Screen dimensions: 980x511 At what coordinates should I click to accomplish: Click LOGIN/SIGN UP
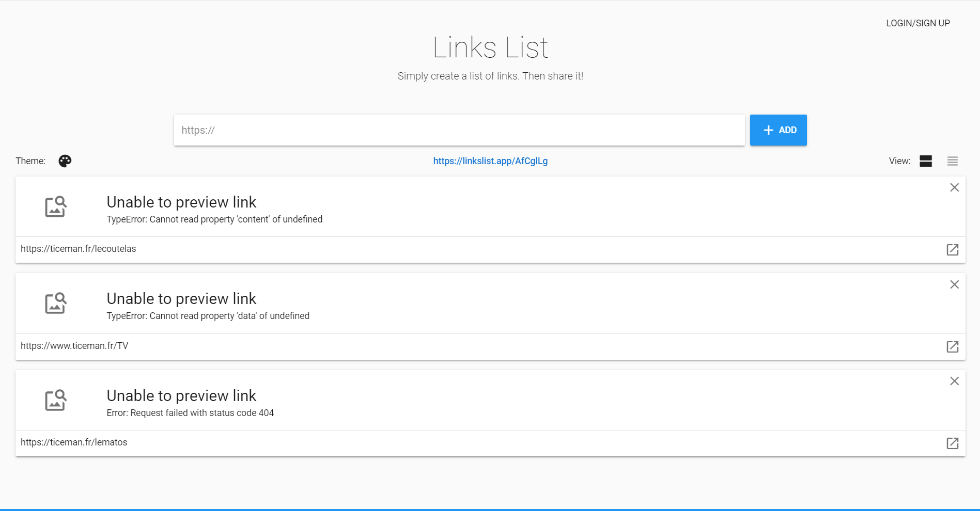917,23
